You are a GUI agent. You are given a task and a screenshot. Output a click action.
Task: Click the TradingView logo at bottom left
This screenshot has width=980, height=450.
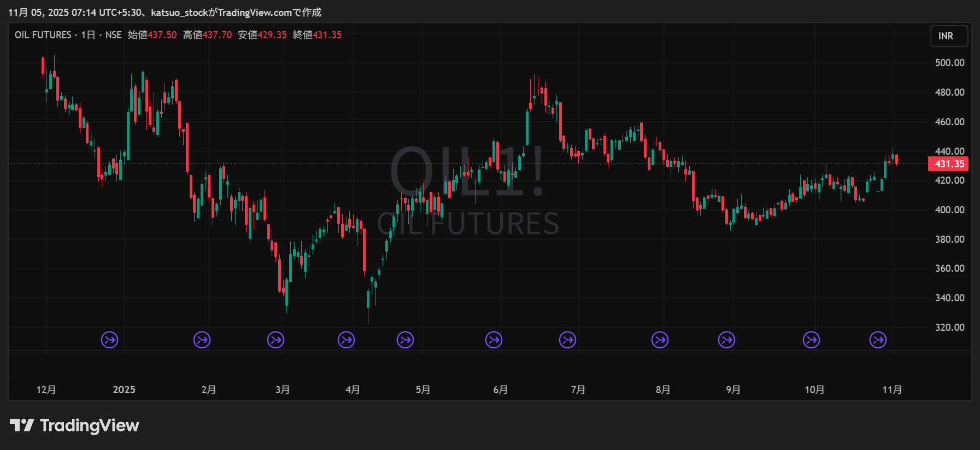[74, 425]
